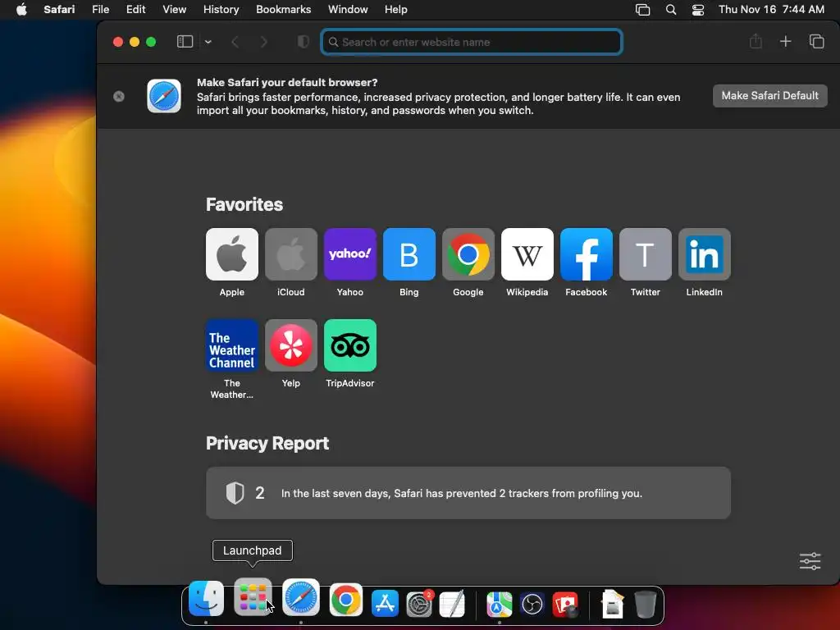The image size is (840, 630).
Task: Open Photo Booth from the Dock
Action: click(566, 605)
